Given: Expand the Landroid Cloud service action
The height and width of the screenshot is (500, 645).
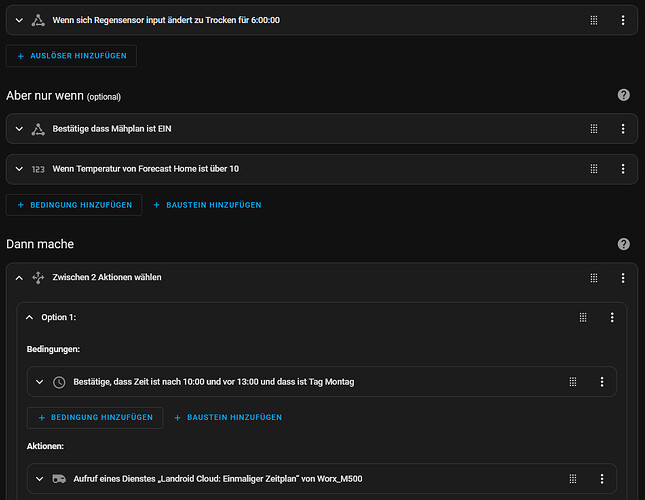Looking at the screenshot, I should [x=39, y=479].
